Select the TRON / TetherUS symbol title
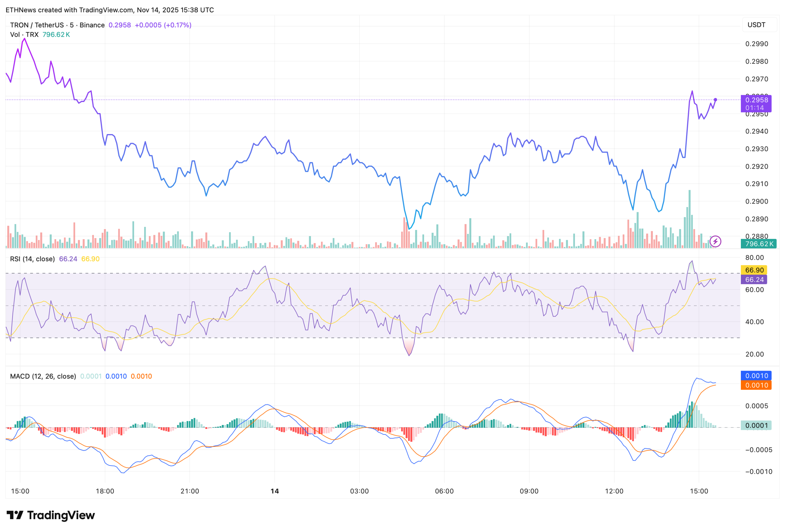The image size is (785, 532). pyautogui.click(x=37, y=25)
